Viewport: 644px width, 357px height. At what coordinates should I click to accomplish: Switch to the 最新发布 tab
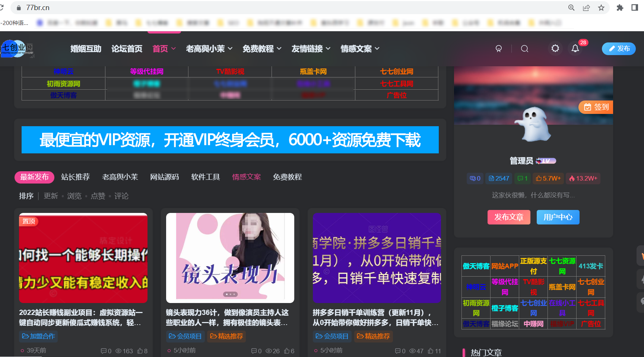(x=34, y=177)
